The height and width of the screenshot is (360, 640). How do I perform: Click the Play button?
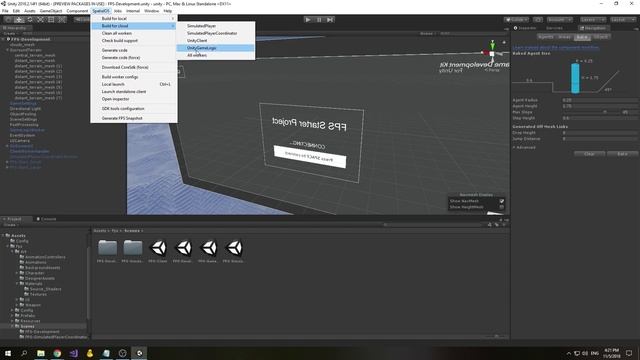[308, 19]
